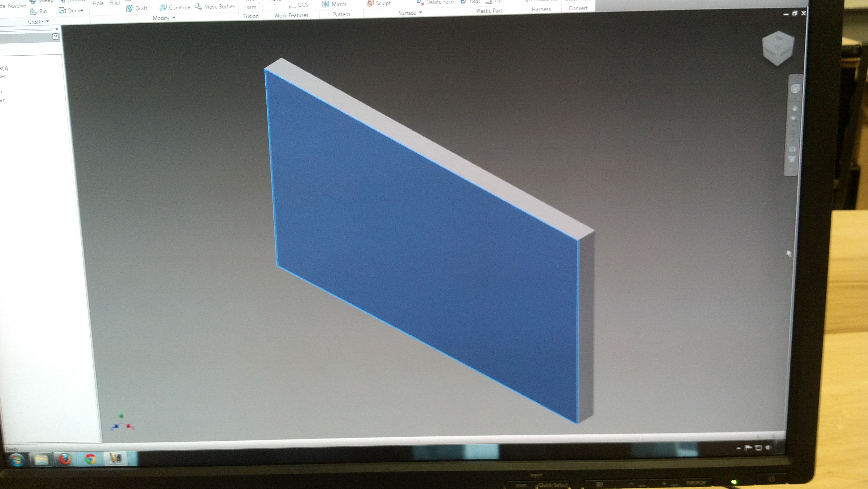The image size is (868, 489).
Task: Expand the Surface panel dropdown
Action: (420, 12)
